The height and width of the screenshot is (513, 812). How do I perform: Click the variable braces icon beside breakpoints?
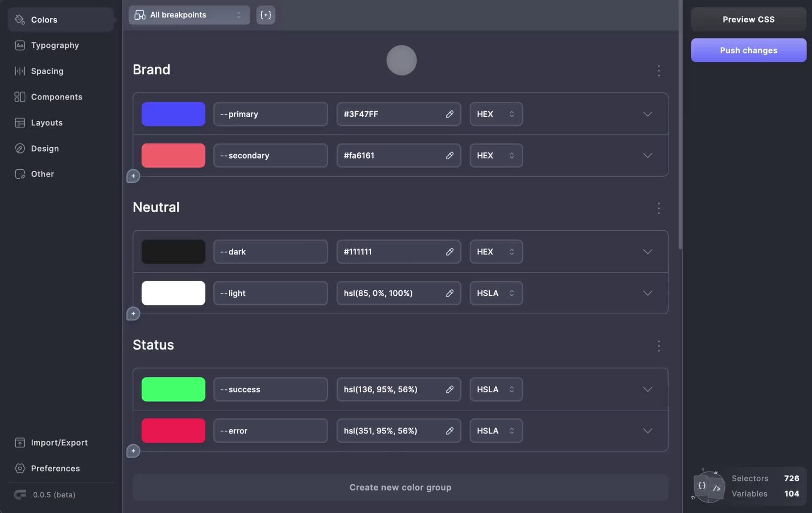tap(266, 15)
